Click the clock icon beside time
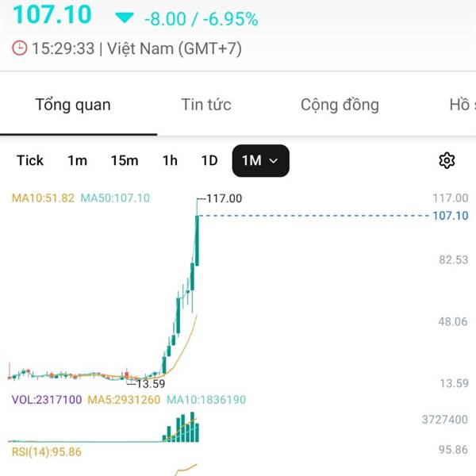 19,48
